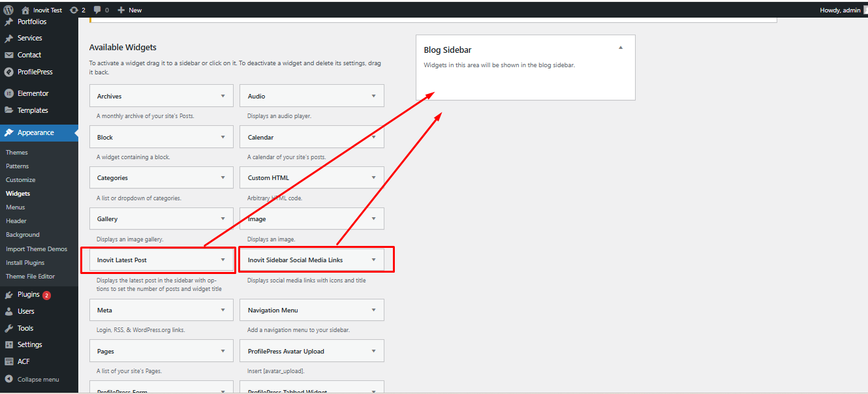Open the WordPress logo menu

click(8, 10)
